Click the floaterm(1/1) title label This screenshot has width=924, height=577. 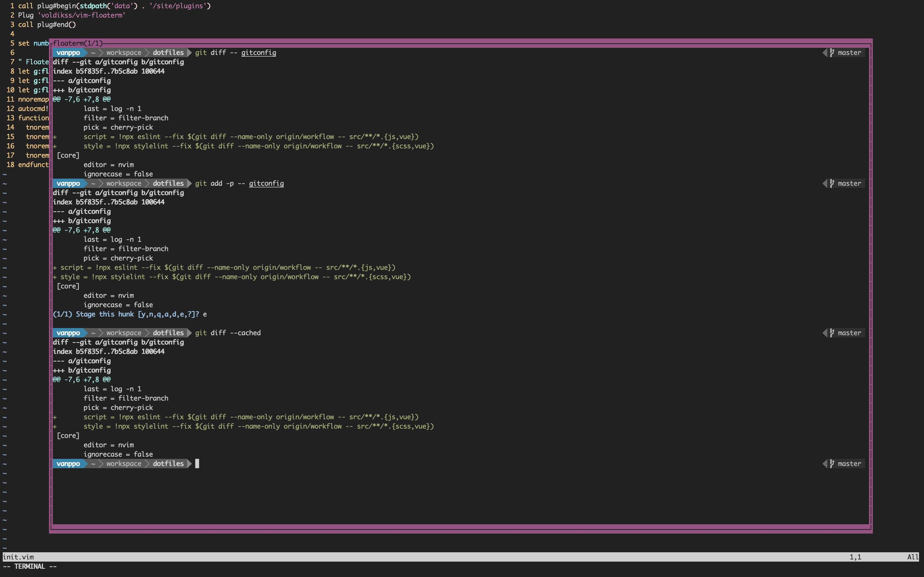tap(76, 43)
